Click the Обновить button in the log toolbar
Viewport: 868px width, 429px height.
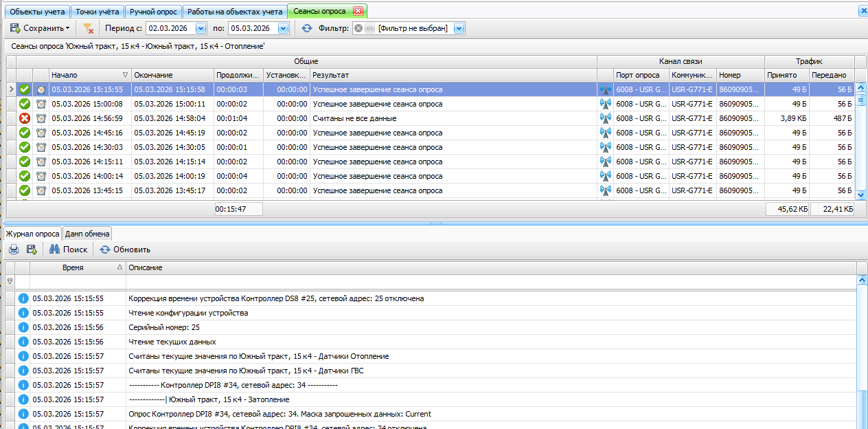(125, 250)
